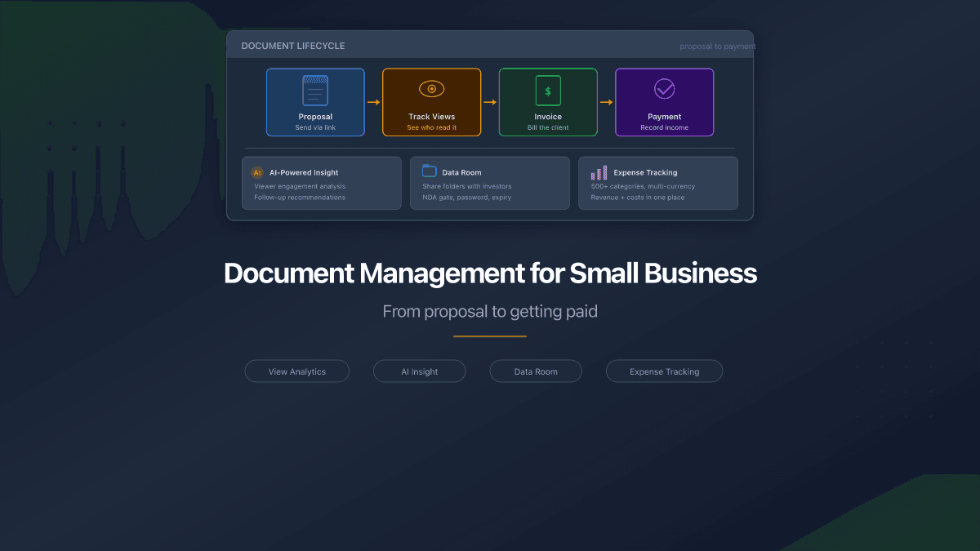Click the arrow between Proposal and Track Views
This screenshot has height=551, width=980.
tap(373, 102)
